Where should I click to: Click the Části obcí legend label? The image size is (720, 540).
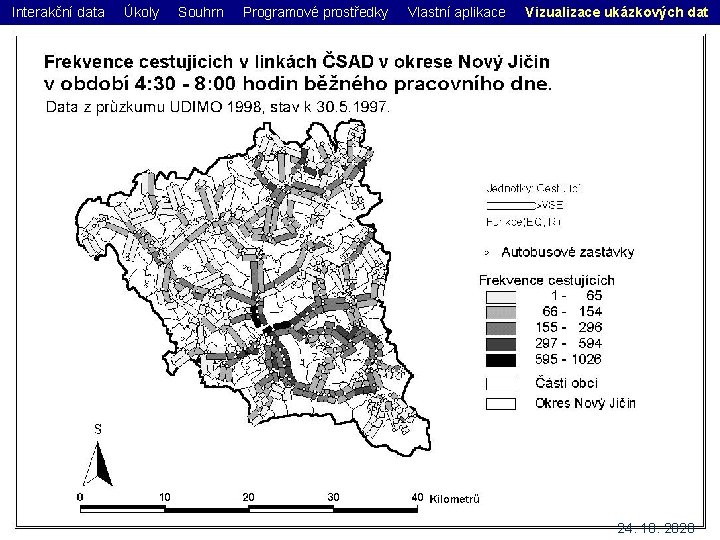point(567,383)
